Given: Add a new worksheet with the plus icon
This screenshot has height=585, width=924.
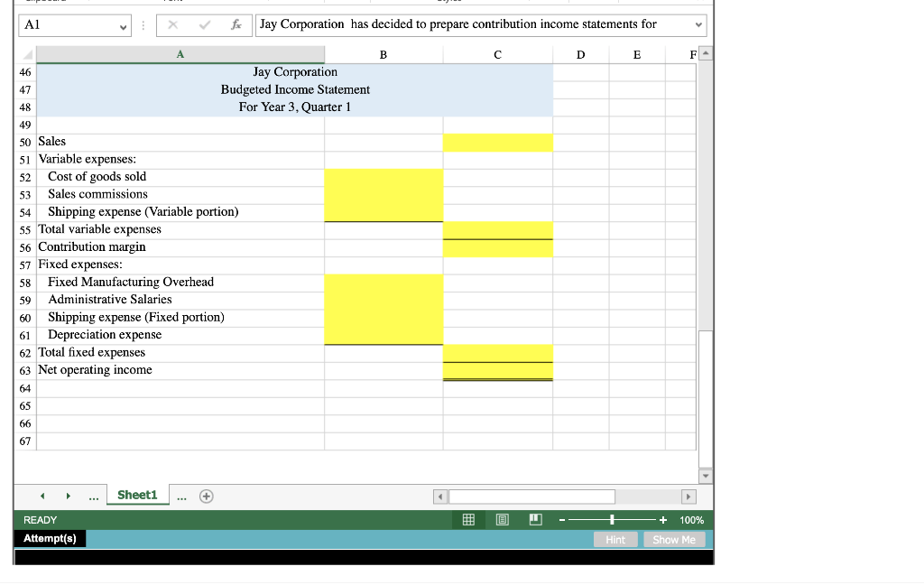Looking at the screenshot, I should coord(206,495).
